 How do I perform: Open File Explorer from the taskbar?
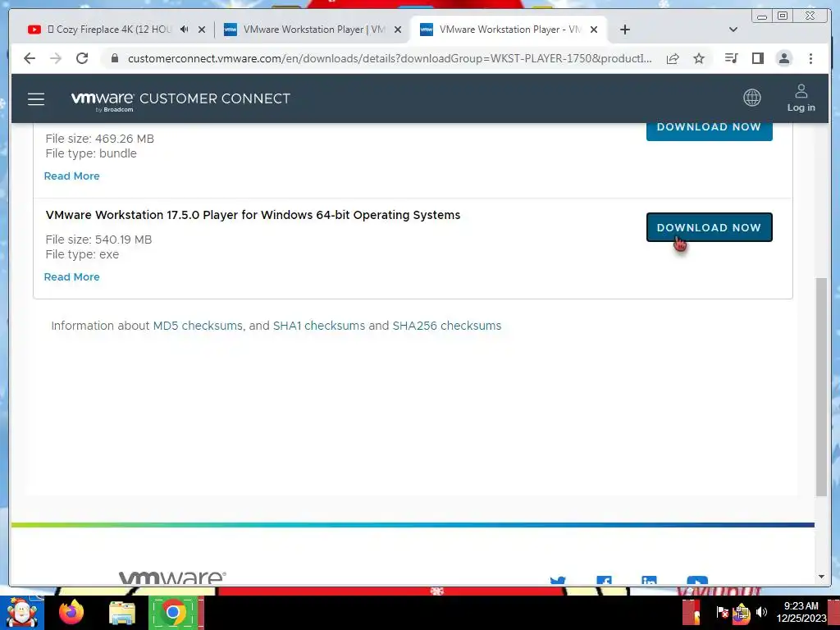(x=122, y=613)
